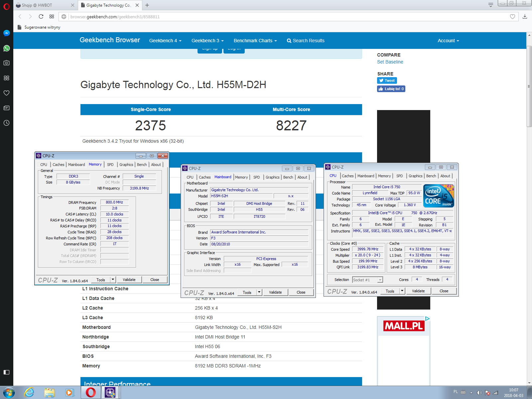Image resolution: width=532 pixels, height=399 pixels.
Task: Select Caches tab in Mainboard CPU-Z window
Action: tap(205, 177)
